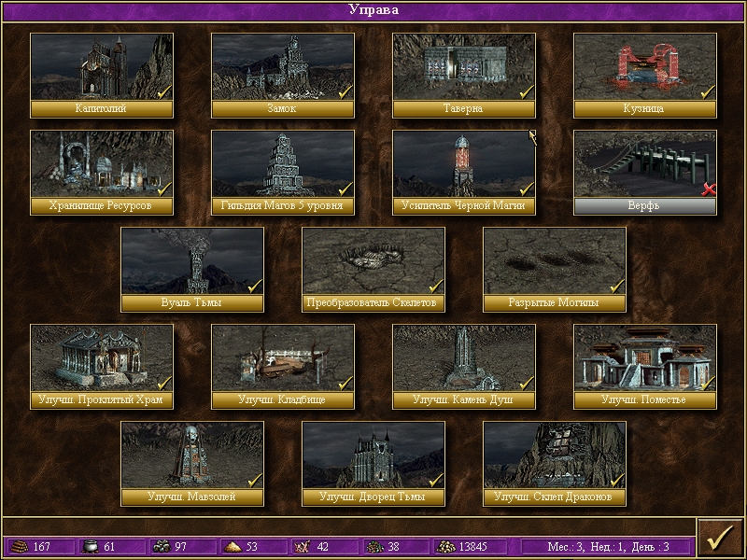Click the Гильдия Магов 5 уровня tower
747x560 pixels.
click(x=283, y=164)
